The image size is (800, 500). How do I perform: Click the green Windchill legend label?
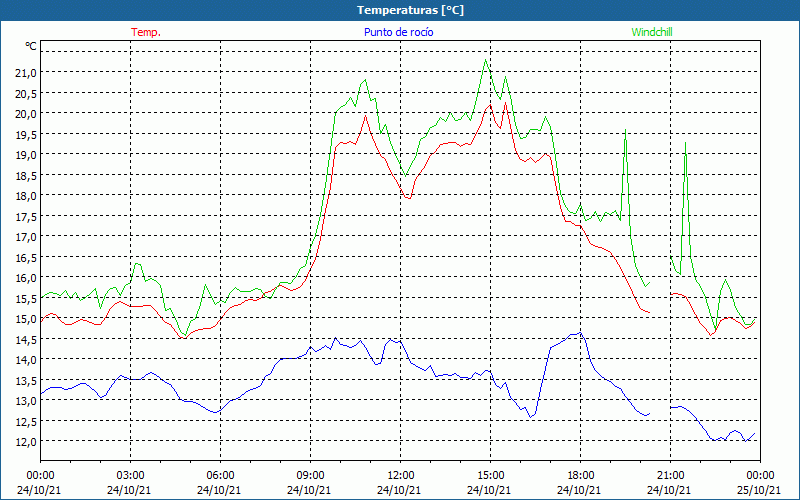(x=652, y=32)
